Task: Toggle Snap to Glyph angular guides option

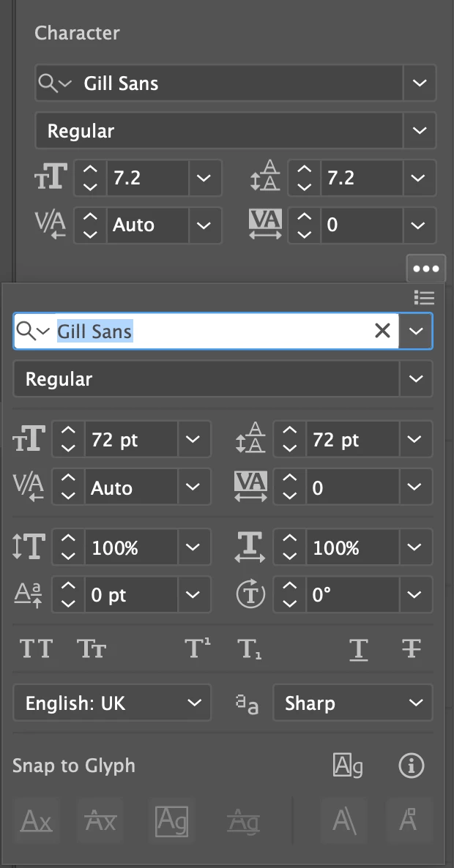Action: (x=344, y=821)
